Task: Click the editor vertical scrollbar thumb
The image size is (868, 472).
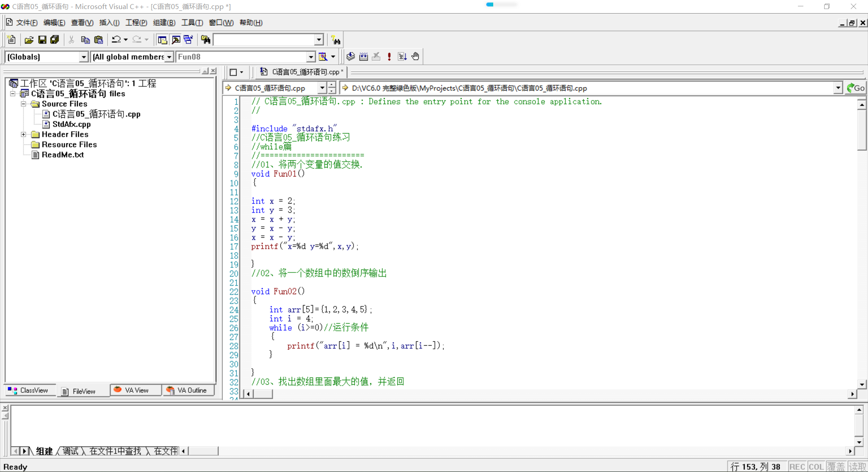Action: pyautogui.click(x=862, y=130)
